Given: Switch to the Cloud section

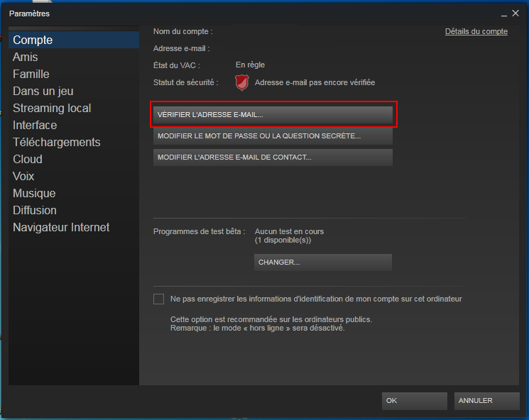Looking at the screenshot, I should coord(74,159).
